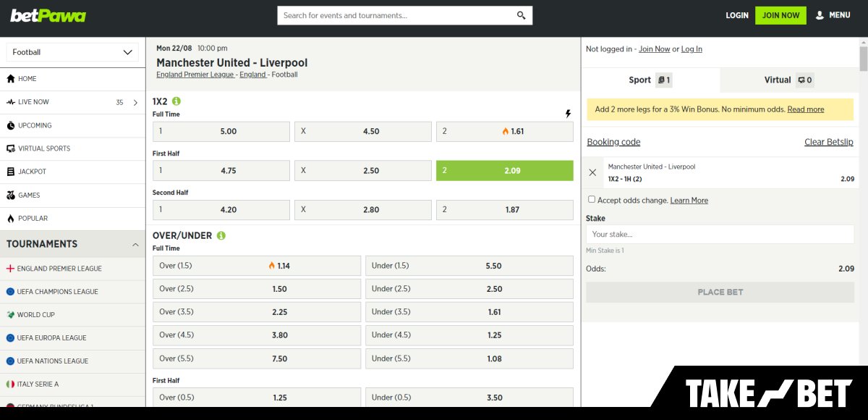This screenshot has width=868, height=420.
Task: Select Second Half draw odds 2.80
Action: point(363,209)
